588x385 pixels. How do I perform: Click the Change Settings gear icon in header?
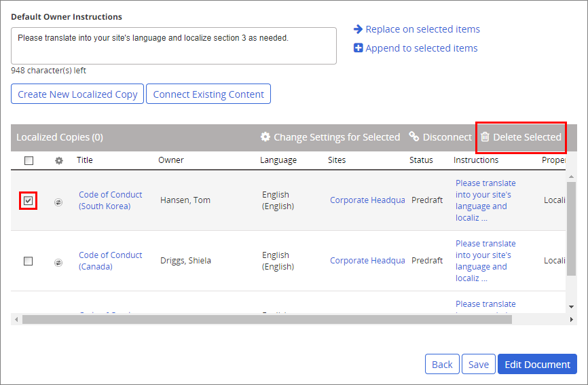pos(265,137)
